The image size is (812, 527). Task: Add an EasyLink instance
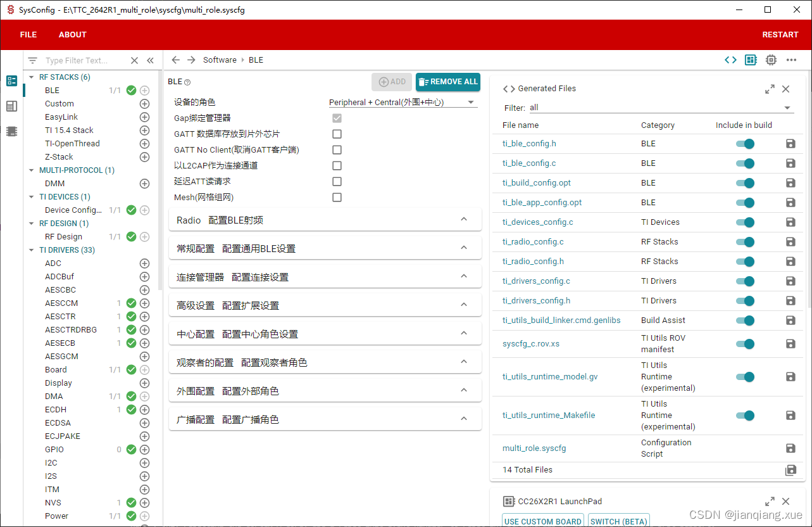[144, 117]
